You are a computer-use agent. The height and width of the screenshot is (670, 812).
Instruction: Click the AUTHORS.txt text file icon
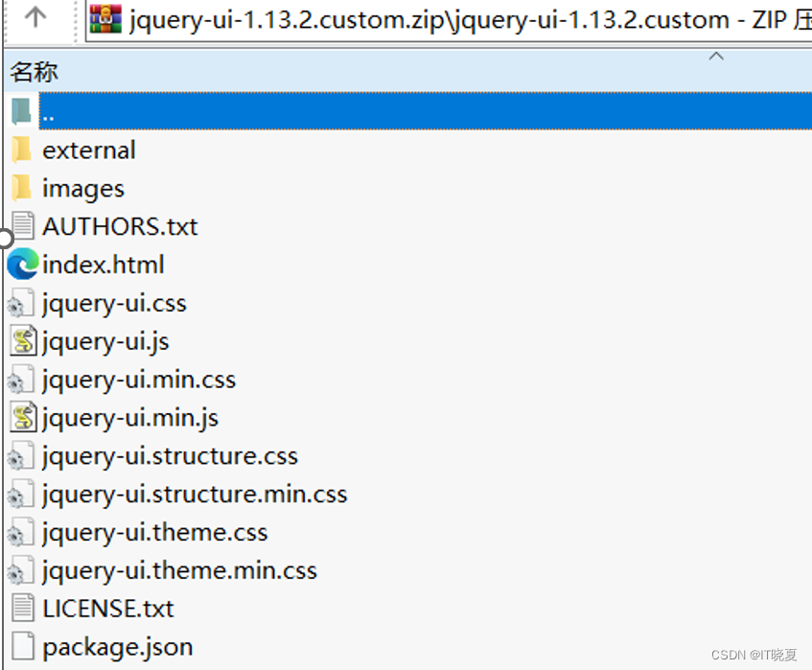23,226
